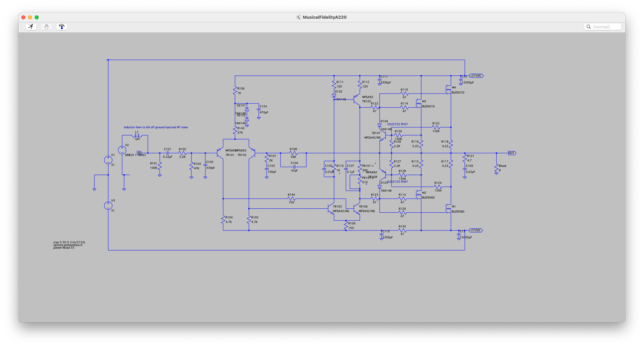Click the R109 resistor label
The image size is (644, 347).
click(x=352, y=223)
